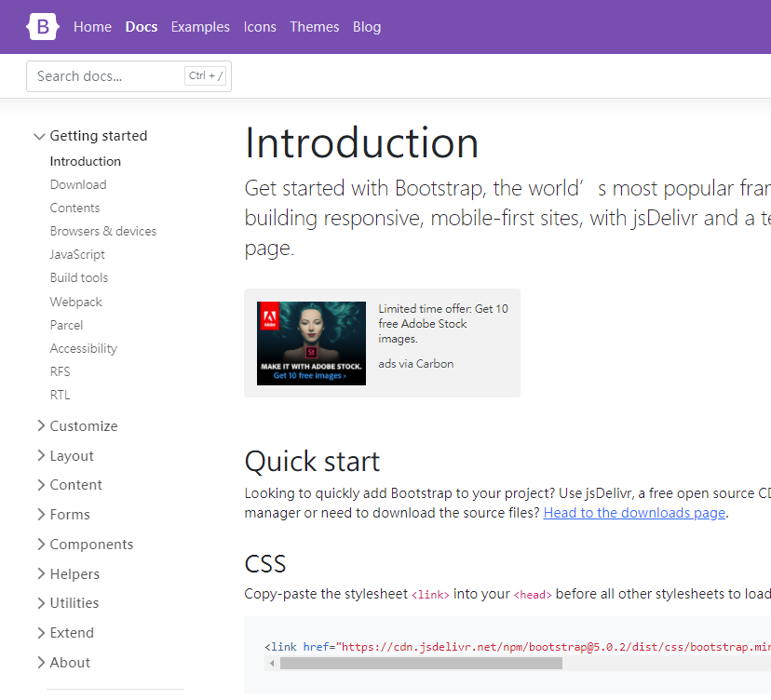
Task: Open the Icons nav link
Action: click(x=260, y=27)
